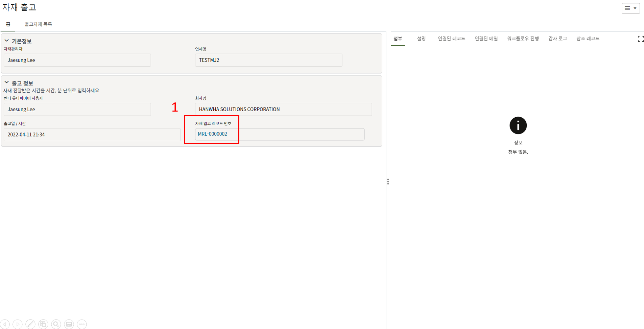Toggle the subtitles icon in the bottom bar
This screenshot has width=644, height=329.
69,324
